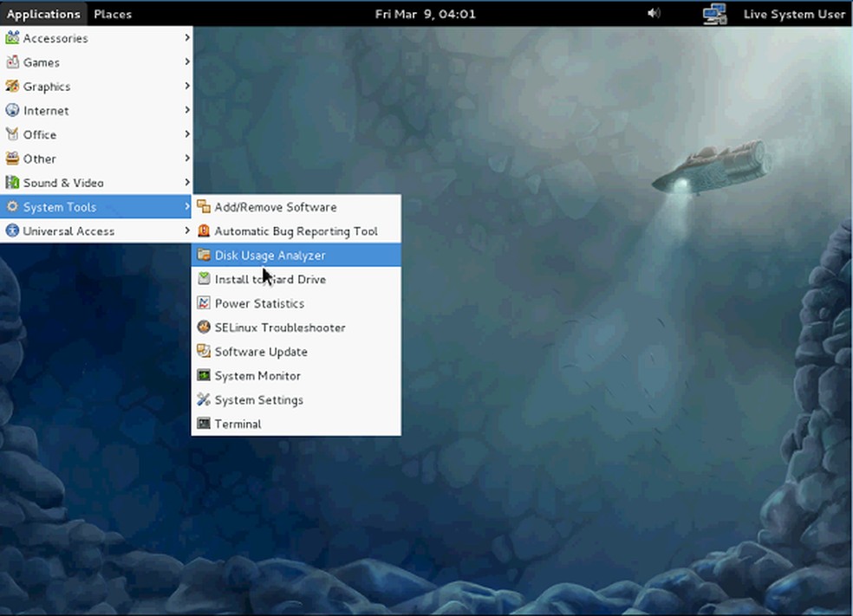Open the Places menu
Viewport: 853px width, 616px height.
(x=112, y=14)
